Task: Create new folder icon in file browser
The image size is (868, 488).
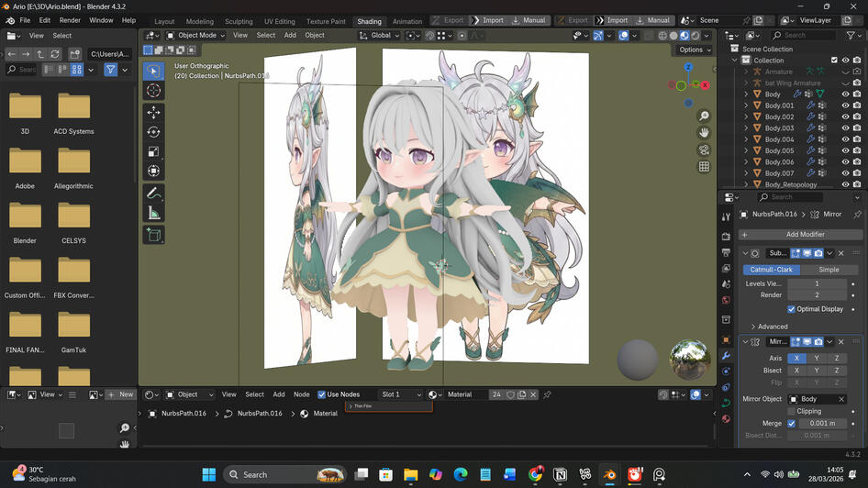Action: [74, 54]
